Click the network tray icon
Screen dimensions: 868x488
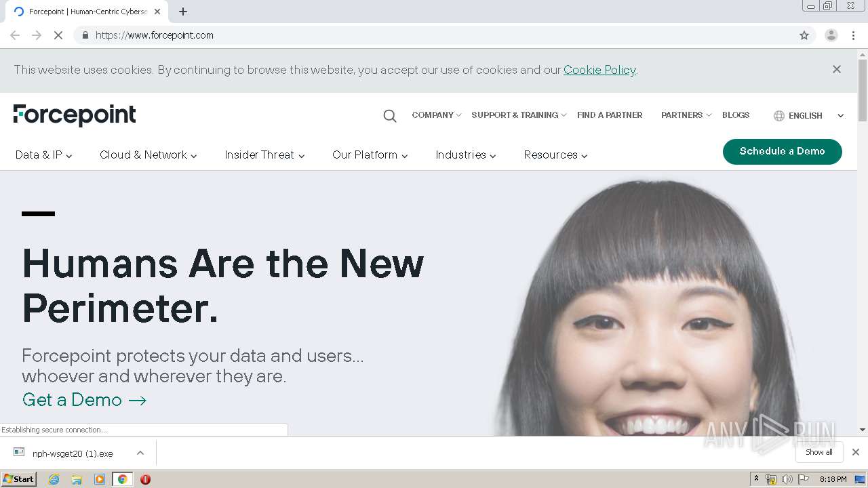[x=771, y=479]
